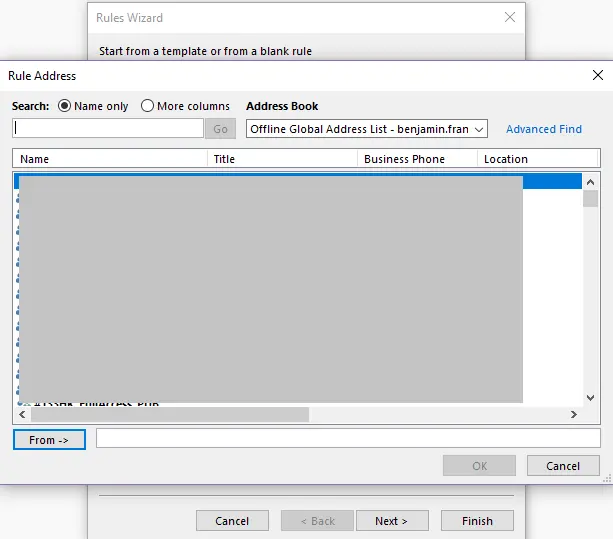
Task: Click the greyed-out OK button in Rule Address
Action: point(479,466)
